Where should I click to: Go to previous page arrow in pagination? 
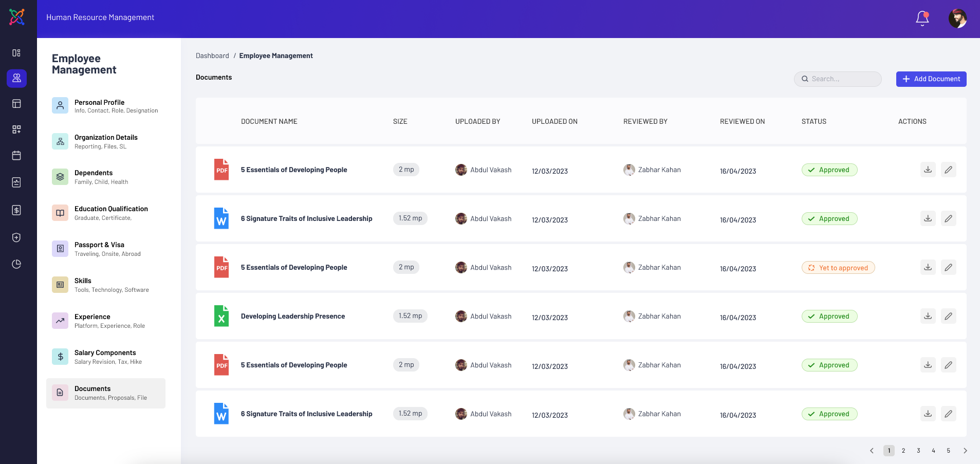[872, 451]
